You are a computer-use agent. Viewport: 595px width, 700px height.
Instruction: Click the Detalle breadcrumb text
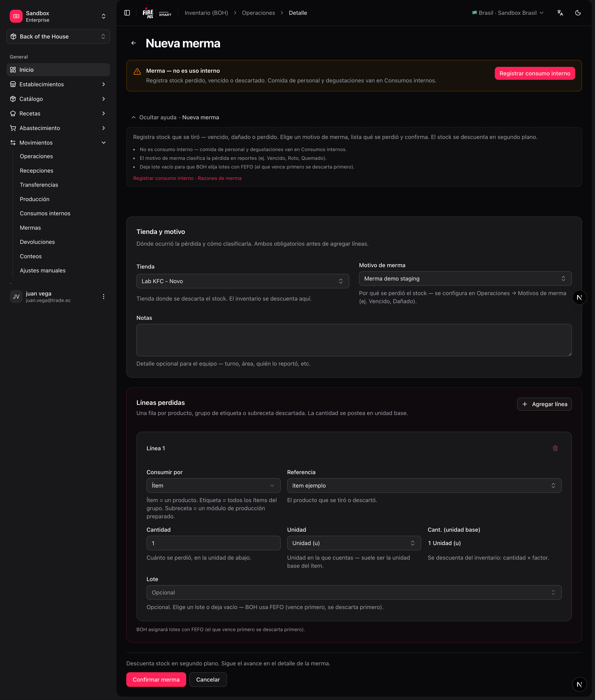tap(298, 13)
